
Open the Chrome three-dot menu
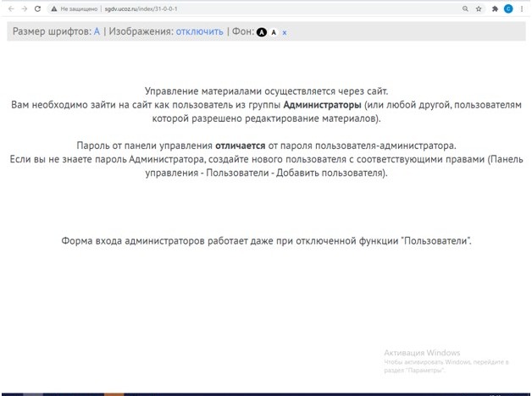(x=522, y=8)
